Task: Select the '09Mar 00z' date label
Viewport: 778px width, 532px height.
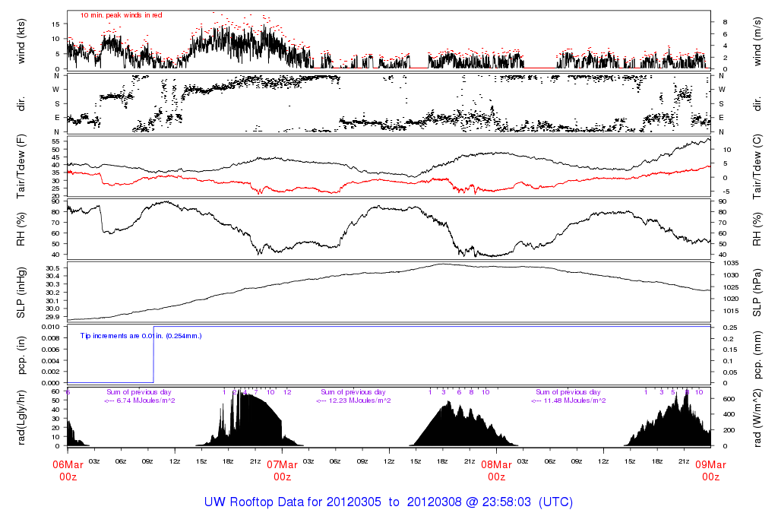Action: point(710,470)
